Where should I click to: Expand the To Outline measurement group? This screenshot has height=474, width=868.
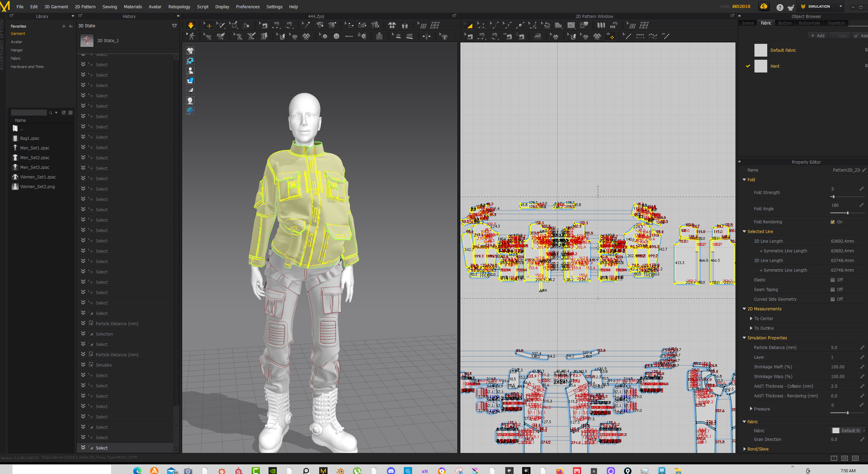[751, 328]
